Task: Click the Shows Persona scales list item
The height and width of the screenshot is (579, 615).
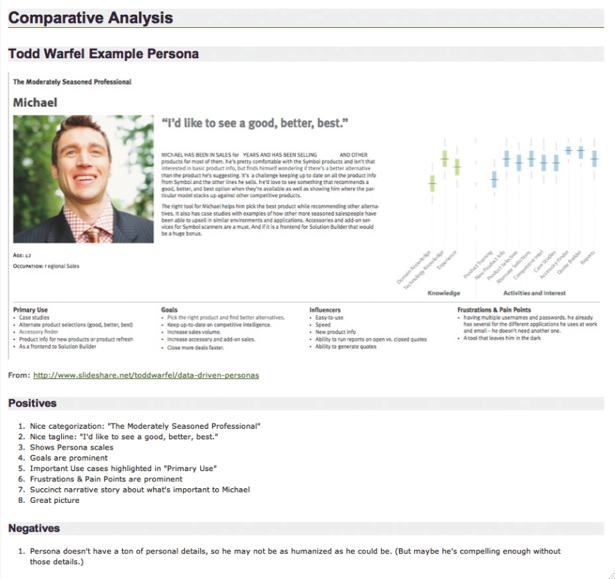Action: (x=72, y=448)
